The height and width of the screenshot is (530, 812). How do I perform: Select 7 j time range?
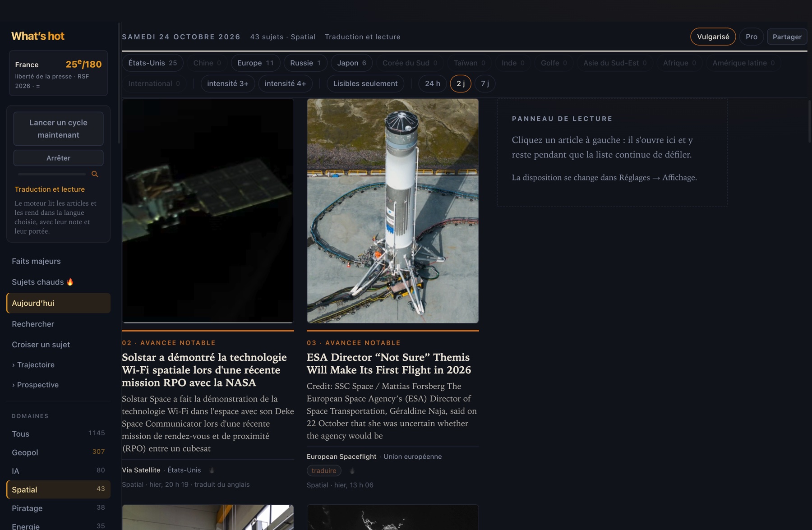(x=485, y=83)
